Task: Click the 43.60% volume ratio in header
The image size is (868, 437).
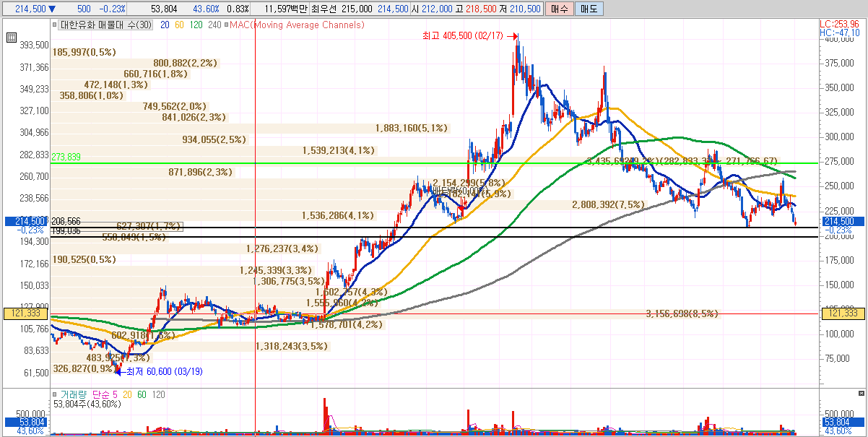Action: [206, 9]
